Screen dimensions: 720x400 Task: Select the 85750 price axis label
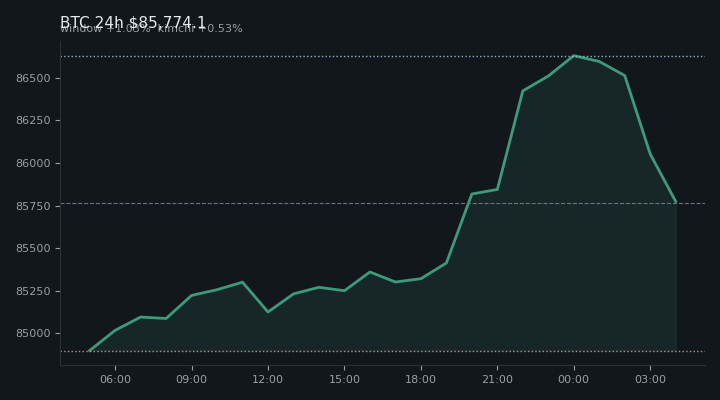pyautogui.click(x=33, y=206)
